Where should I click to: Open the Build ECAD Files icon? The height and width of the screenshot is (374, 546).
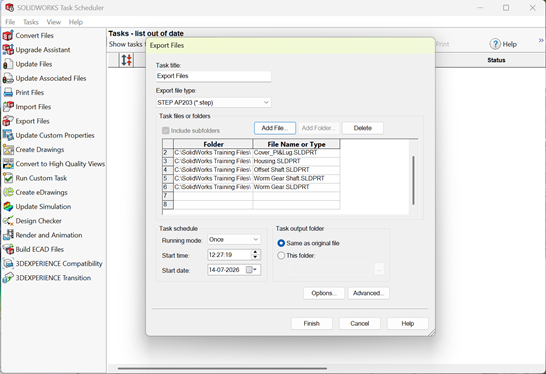[x=8, y=250]
